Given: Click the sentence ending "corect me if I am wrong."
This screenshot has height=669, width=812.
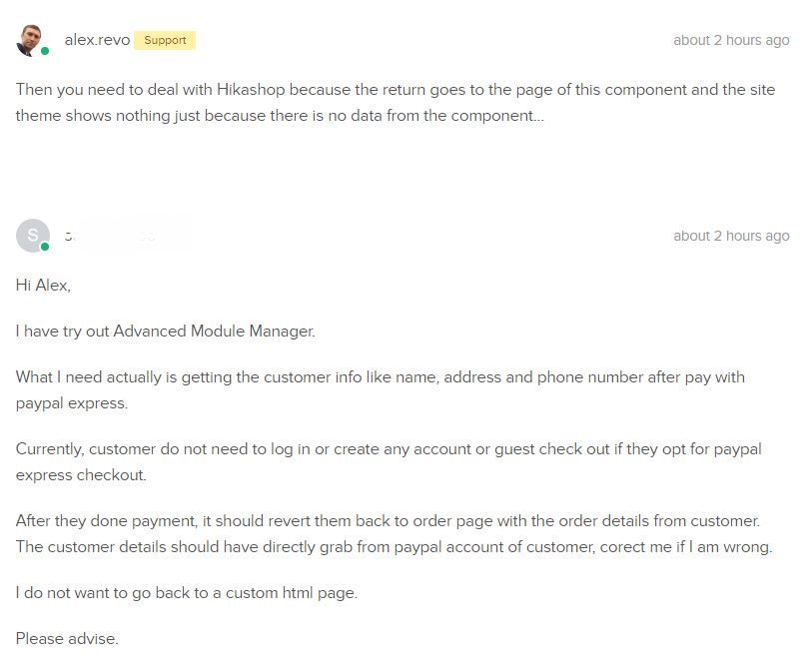Looking at the screenshot, I should pos(394,547).
